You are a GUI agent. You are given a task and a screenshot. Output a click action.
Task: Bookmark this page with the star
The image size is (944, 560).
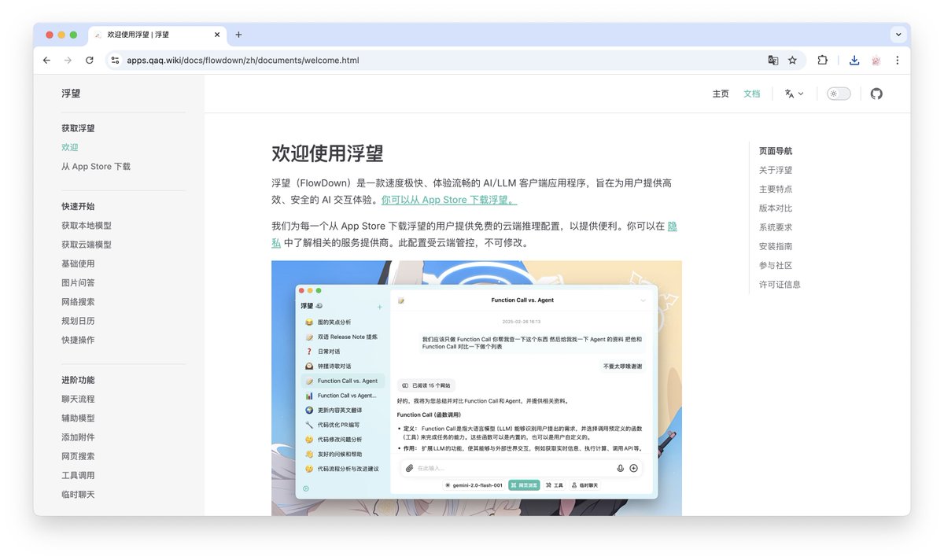tap(792, 60)
